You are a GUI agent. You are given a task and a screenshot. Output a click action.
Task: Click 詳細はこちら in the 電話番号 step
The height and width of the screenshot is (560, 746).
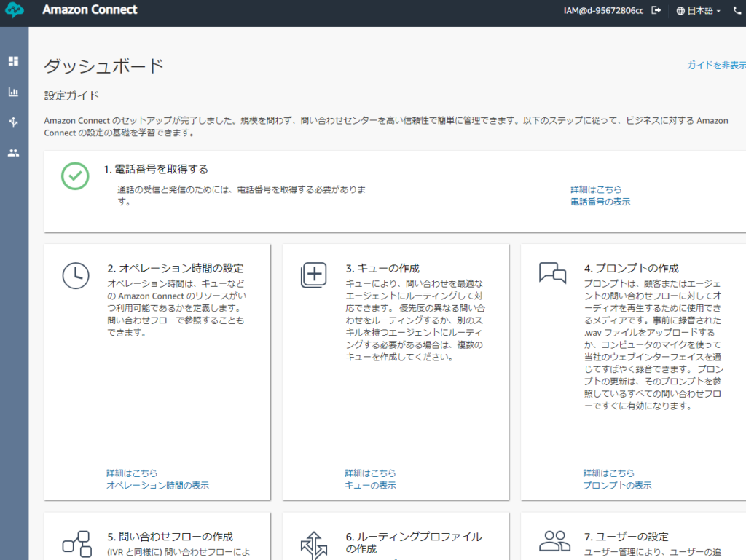point(596,189)
